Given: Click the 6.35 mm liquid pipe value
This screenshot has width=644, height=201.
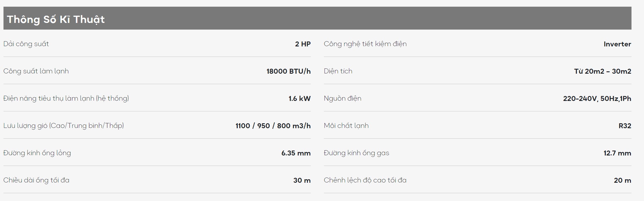Looking at the screenshot, I should (x=296, y=153).
